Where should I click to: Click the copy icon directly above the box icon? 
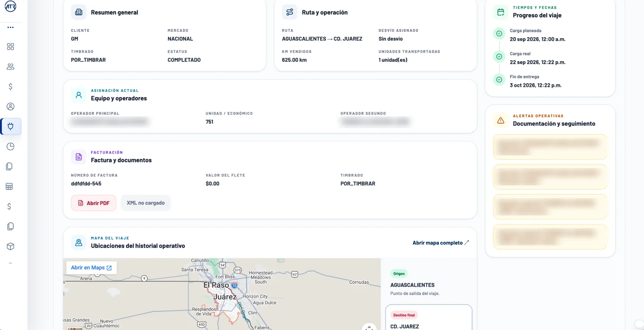coord(10,226)
